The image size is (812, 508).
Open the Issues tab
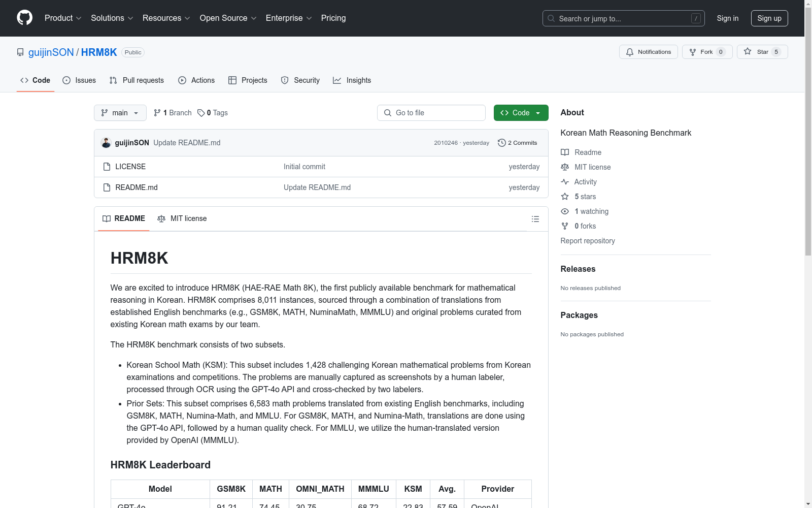[x=79, y=80]
